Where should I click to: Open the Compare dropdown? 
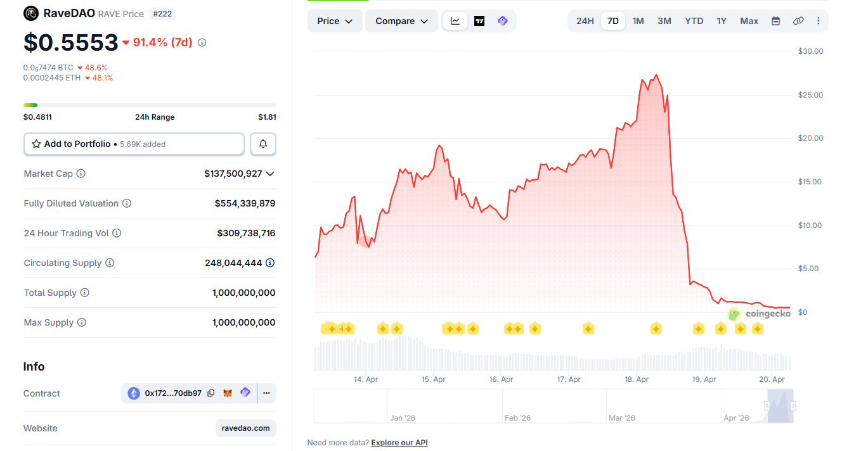(x=401, y=20)
